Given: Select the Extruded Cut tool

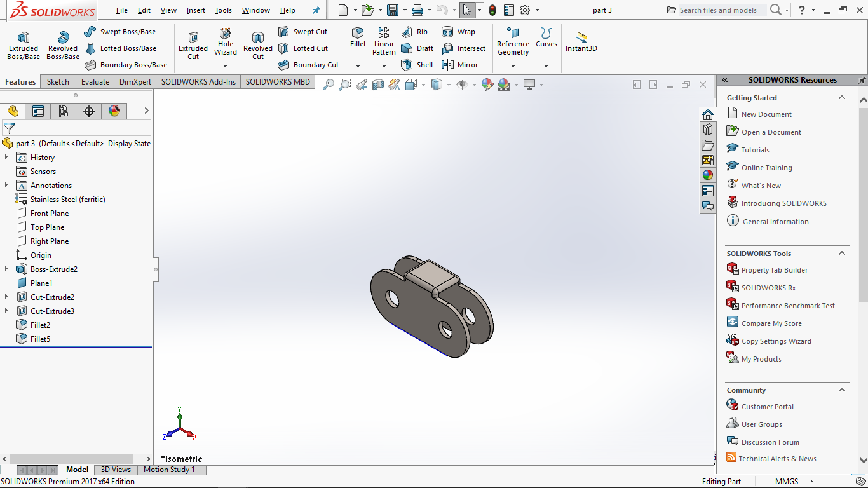Looking at the screenshot, I should [193, 46].
